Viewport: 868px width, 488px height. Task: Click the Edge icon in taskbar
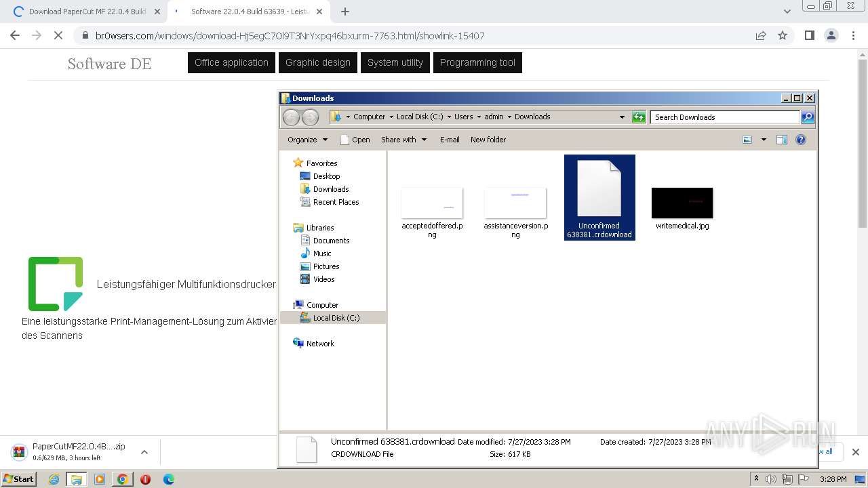(168, 479)
